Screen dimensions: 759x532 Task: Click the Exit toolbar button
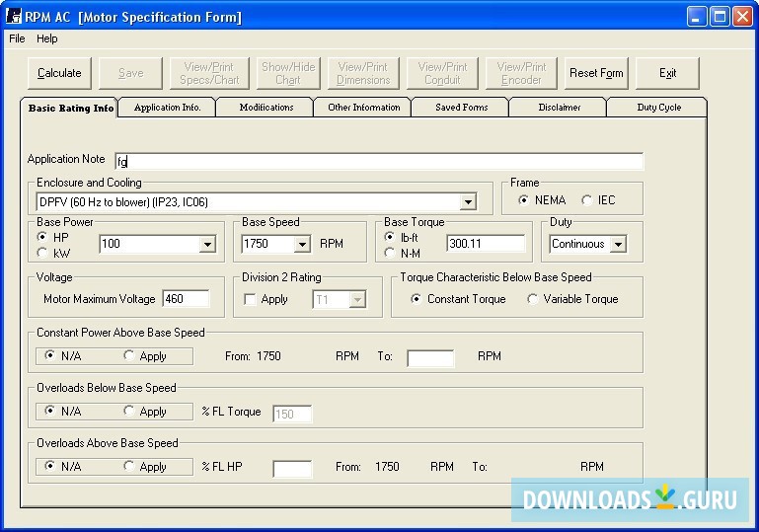(667, 73)
